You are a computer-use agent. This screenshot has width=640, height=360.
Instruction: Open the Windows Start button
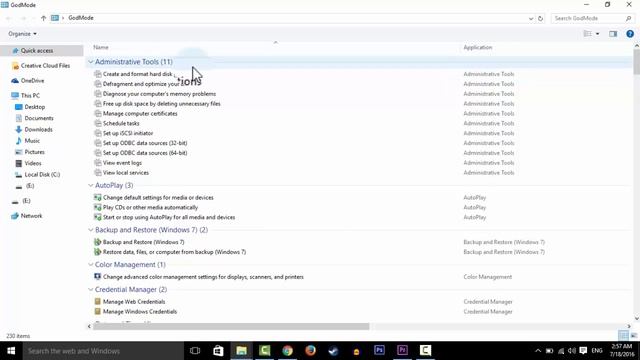pyautogui.click(x=11, y=351)
